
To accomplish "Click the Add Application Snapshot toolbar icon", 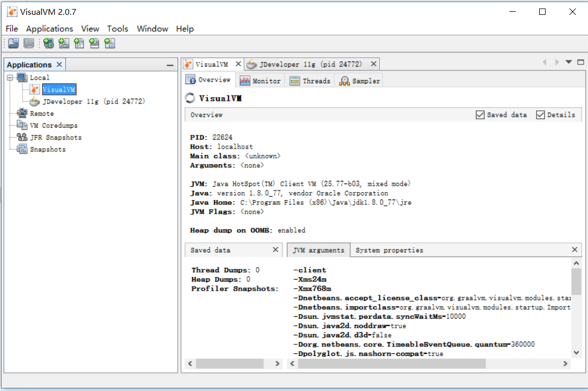I will (x=109, y=44).
